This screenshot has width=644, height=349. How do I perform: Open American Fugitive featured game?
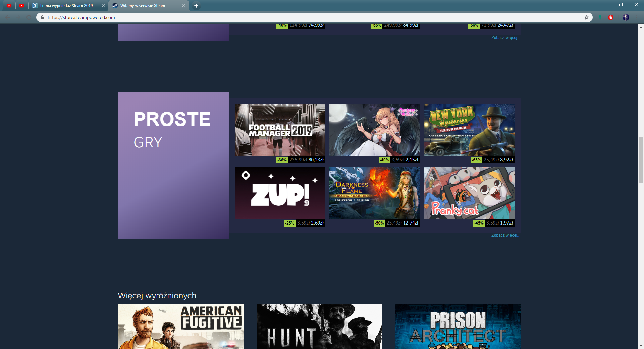coord(181,327)
